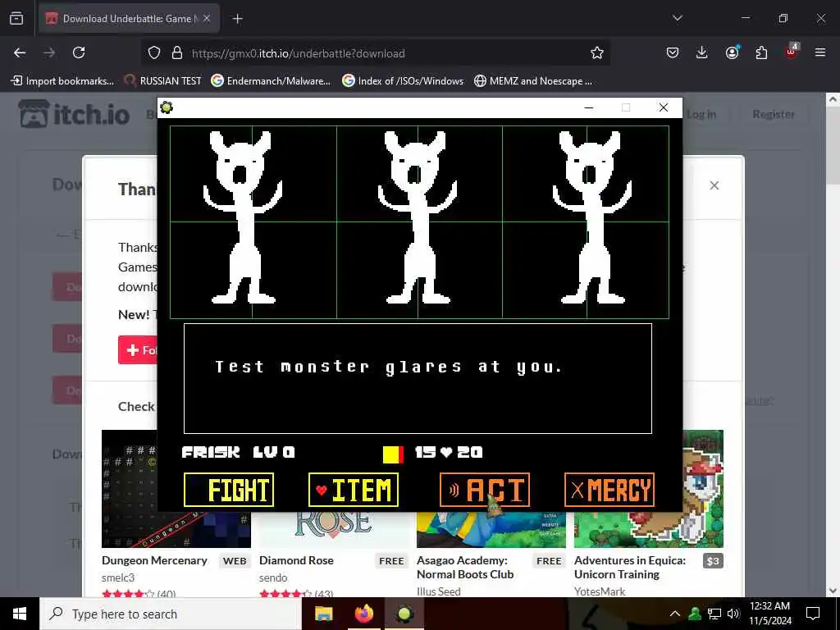Click the smelc3 author link
840x630 pixels.
point(118,578)
